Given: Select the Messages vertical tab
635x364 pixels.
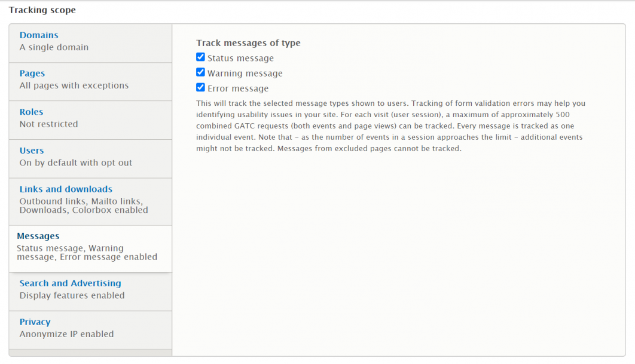Looking at the screenshot, I should (38, 235).
